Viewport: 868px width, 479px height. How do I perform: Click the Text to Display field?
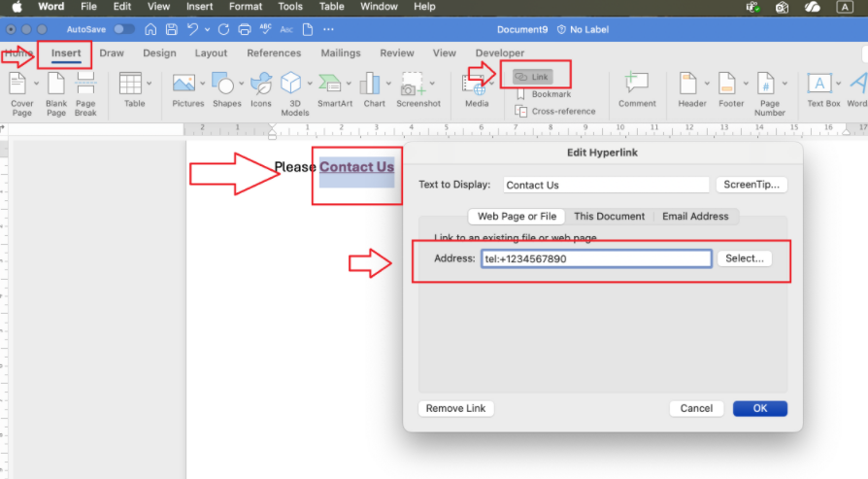[x=606, y=185]
